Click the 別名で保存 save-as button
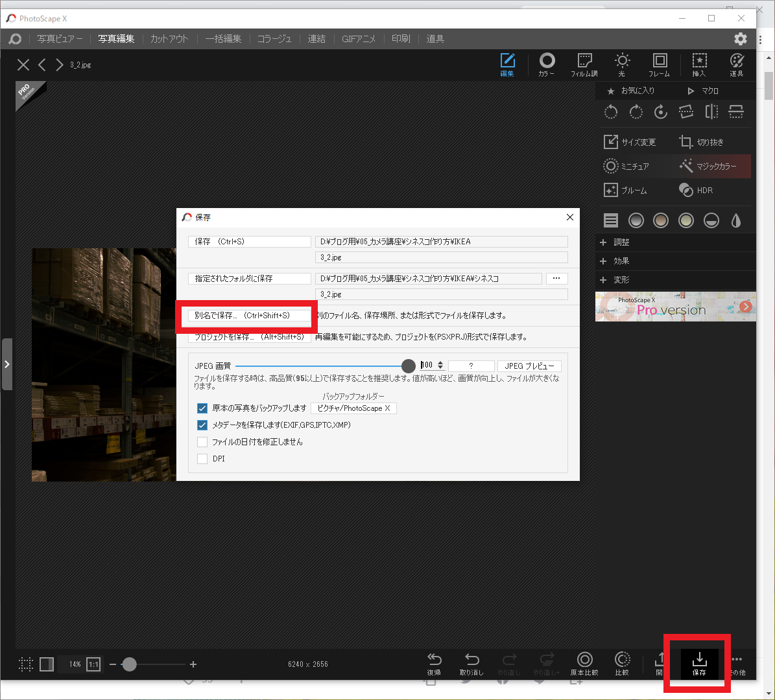This screenshot has width=775, height=700. tap(250, 316)
